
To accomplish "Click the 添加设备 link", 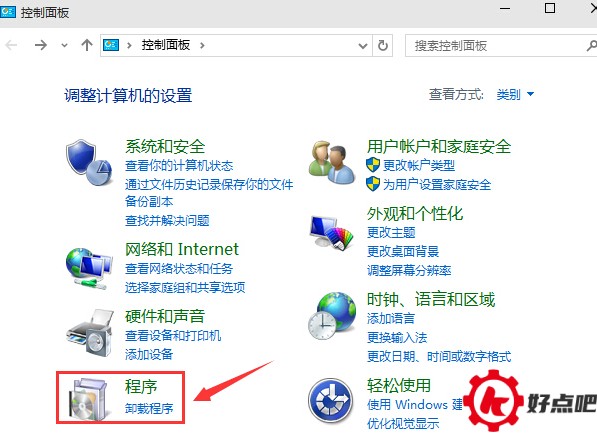I will [149, 354].
